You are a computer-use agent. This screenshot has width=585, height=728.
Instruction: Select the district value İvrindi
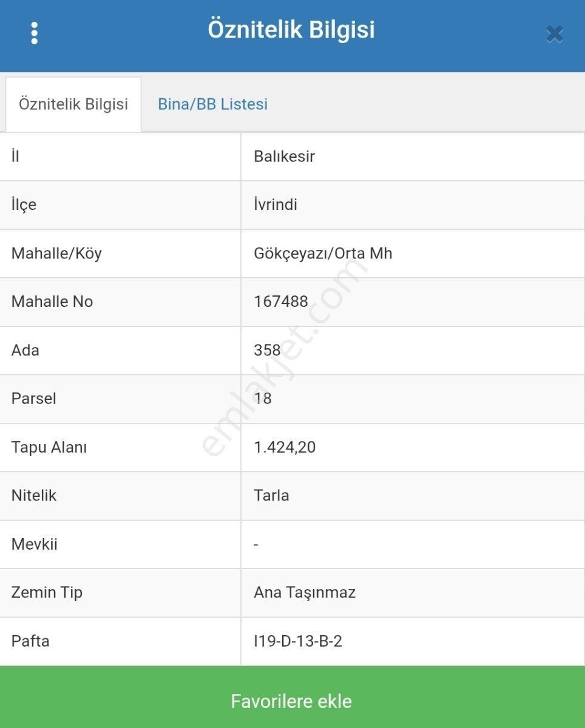(x=276, y=204)
